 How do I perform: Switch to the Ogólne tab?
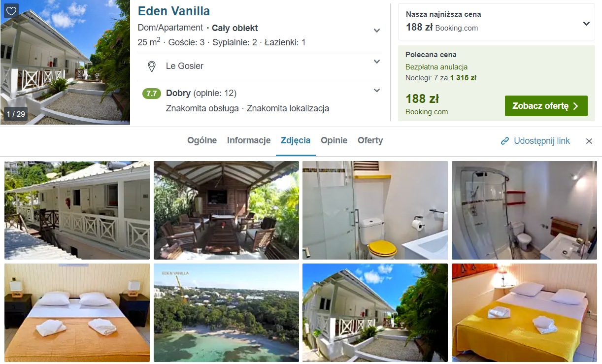click(x=202, y=140)
